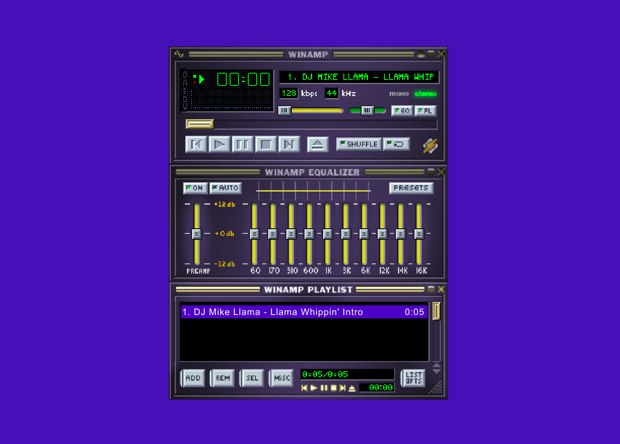The height and width of the screenshot is (444, 620).
Task: Click the 1K band slider handle
Action: pos(327,234)
